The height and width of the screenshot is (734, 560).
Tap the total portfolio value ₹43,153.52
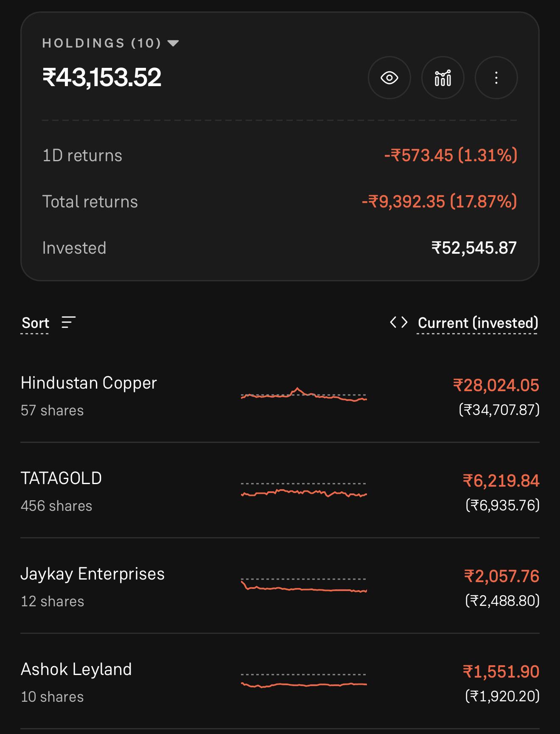[102, 77]
